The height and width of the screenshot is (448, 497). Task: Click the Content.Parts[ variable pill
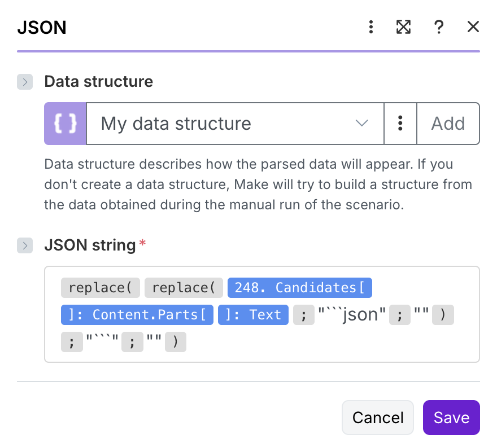[x=137, y=314]
